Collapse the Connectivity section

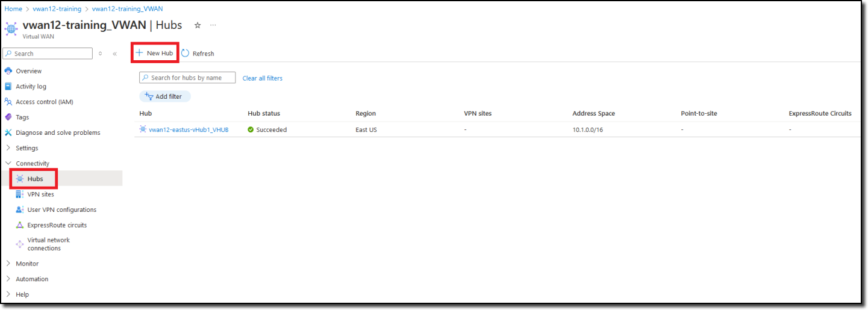8,164
